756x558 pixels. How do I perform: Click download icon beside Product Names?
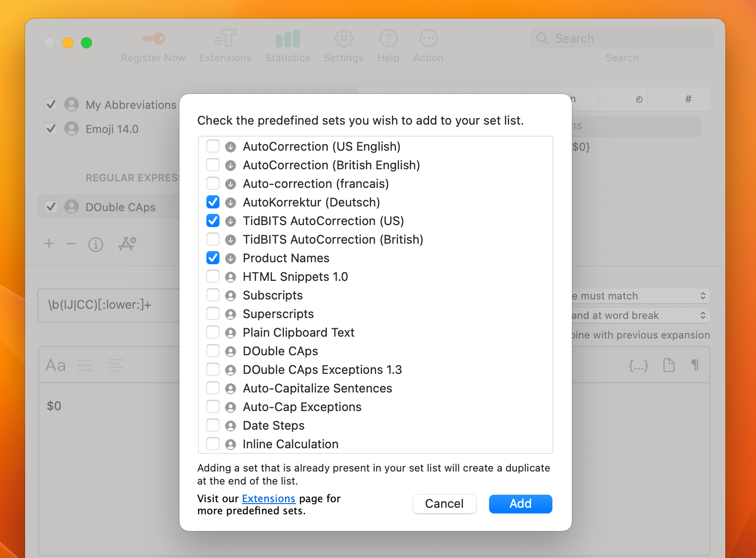tap(231, 259)
